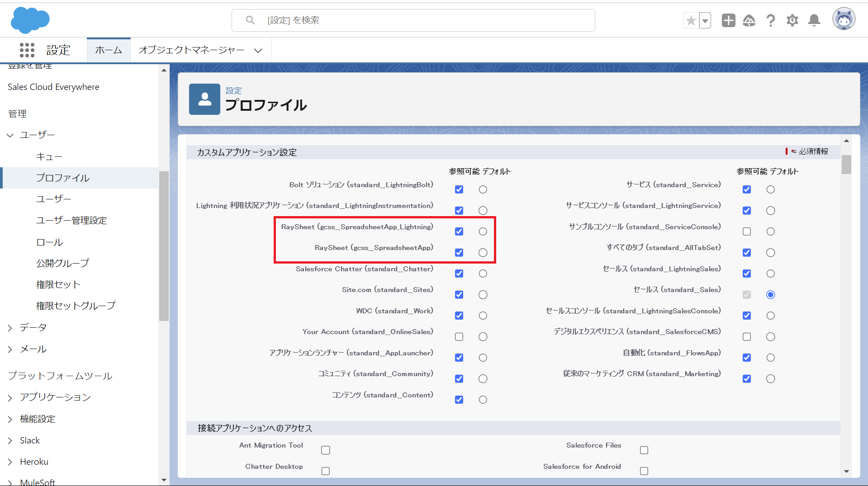Click the sidebar scroll up arrow
This screenshot has height=486, width=868.
coord(164,70)
